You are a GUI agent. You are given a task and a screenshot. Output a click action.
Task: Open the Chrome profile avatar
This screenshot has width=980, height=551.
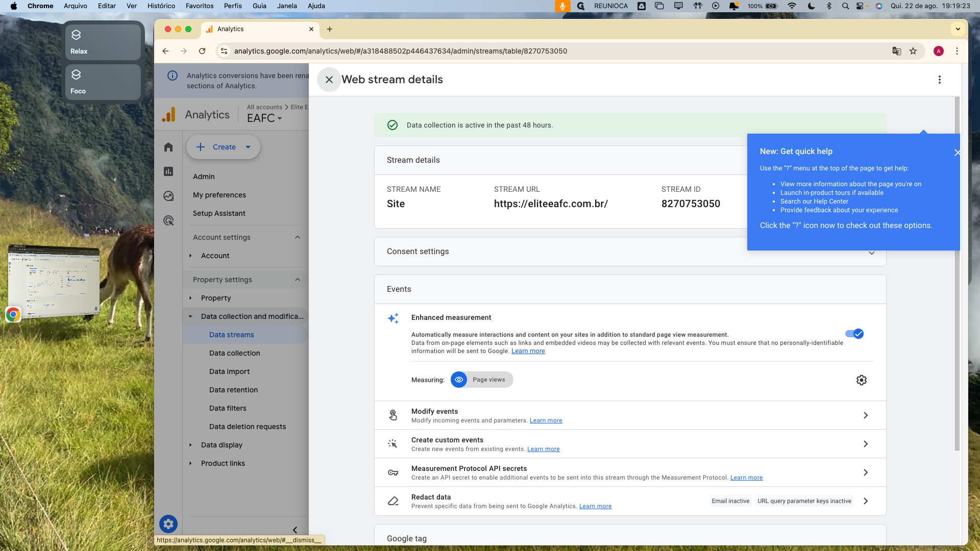[x=938, y=51]
